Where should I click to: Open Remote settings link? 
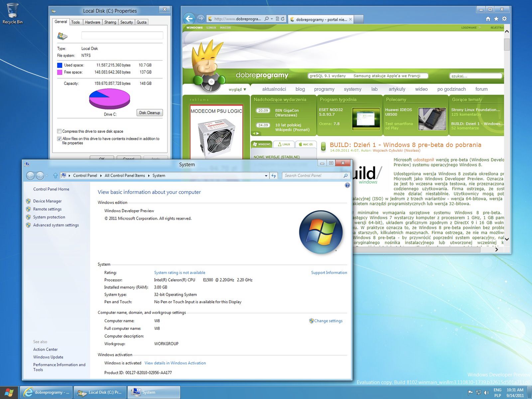tap(47, 209)
